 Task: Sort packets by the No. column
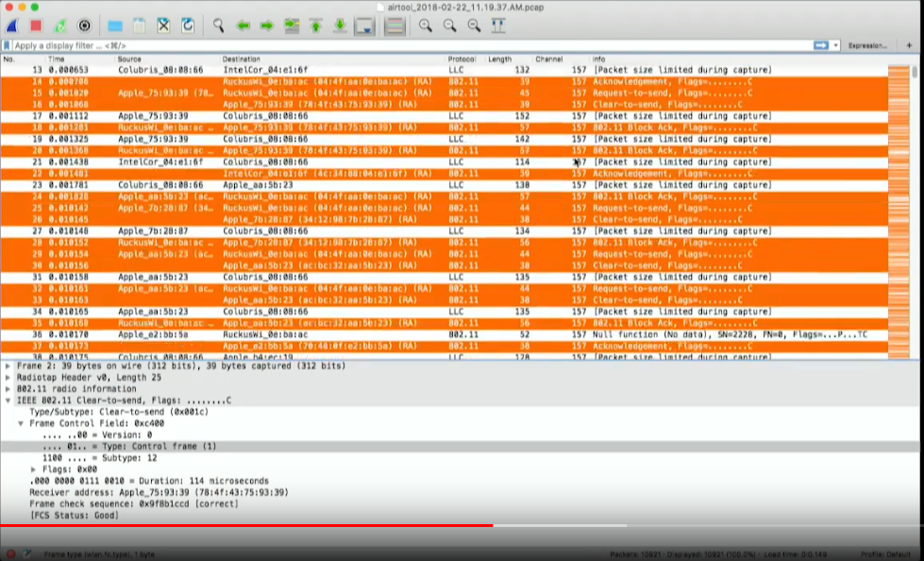tap(8, 59)
